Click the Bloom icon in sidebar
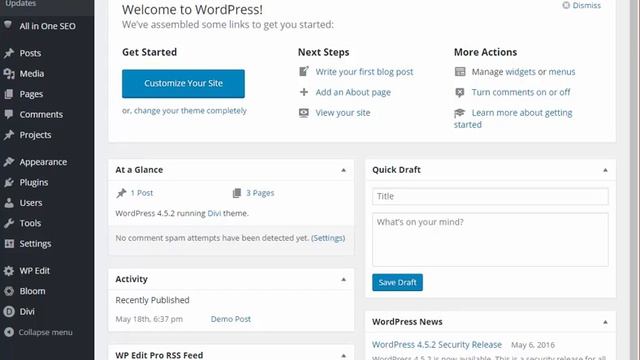 [x=9, y=291]
